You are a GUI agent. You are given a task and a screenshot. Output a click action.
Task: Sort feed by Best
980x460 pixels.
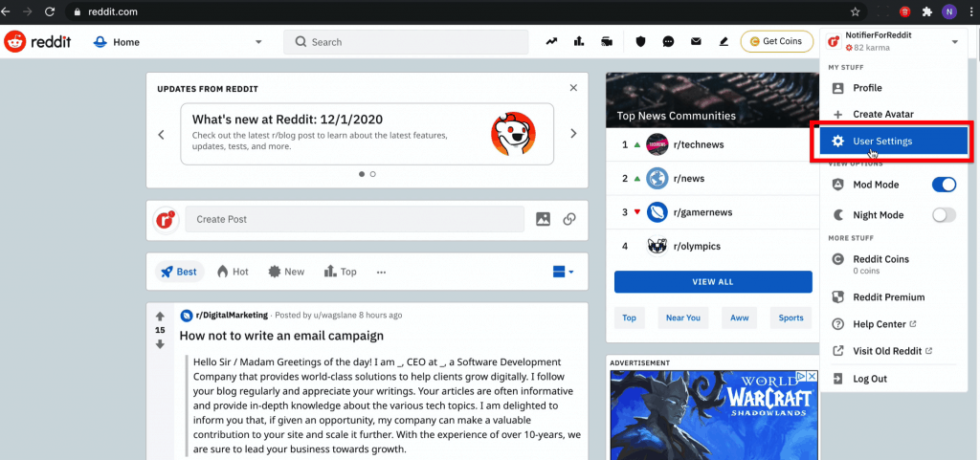tap(179, 272)
